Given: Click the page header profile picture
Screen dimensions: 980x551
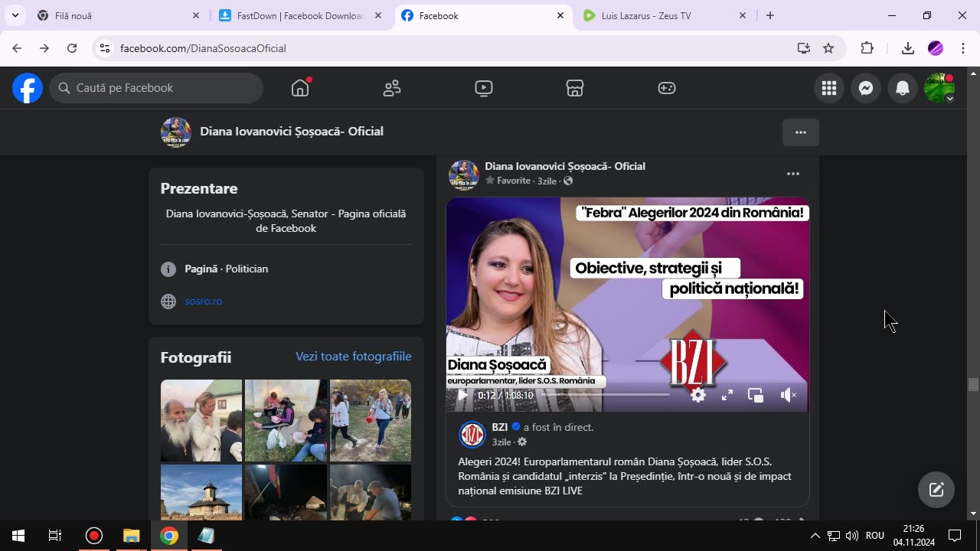Looking at the screenshot, I should tap(176, 132).
